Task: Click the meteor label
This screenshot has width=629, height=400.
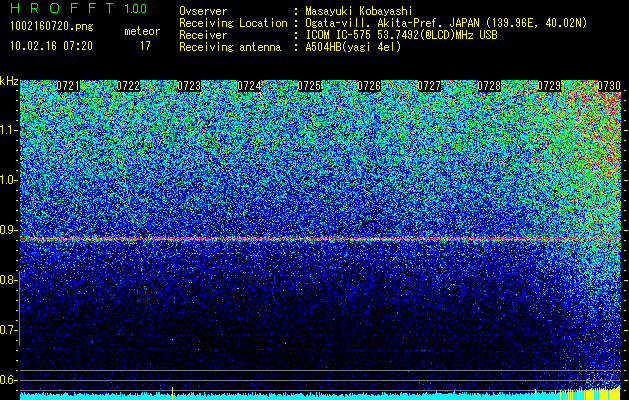Action: coord(142,31)
